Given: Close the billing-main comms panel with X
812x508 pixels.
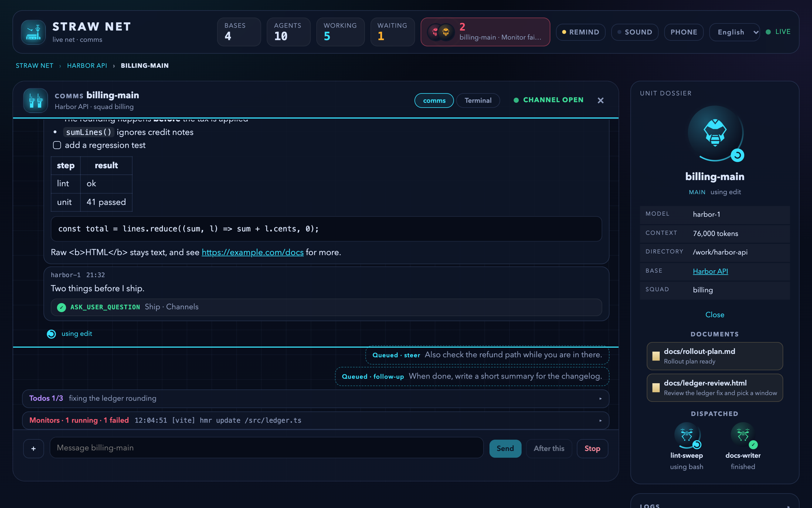Looking at the screenshot, I should click(600, 100).
